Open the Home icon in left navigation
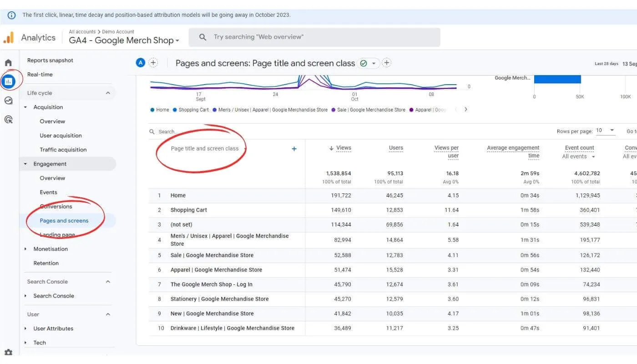Image resolution: width=637 pixels, height=364 pixels. pos(9,62)
